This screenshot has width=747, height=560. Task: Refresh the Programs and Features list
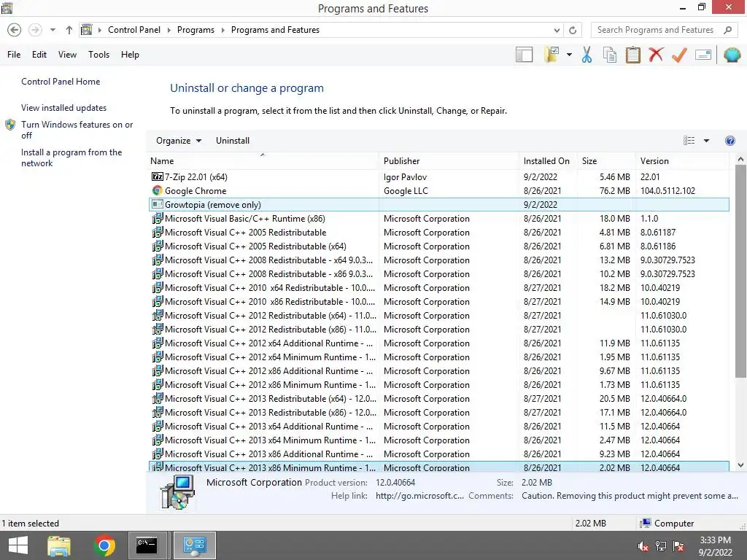[x=573, y=30]
